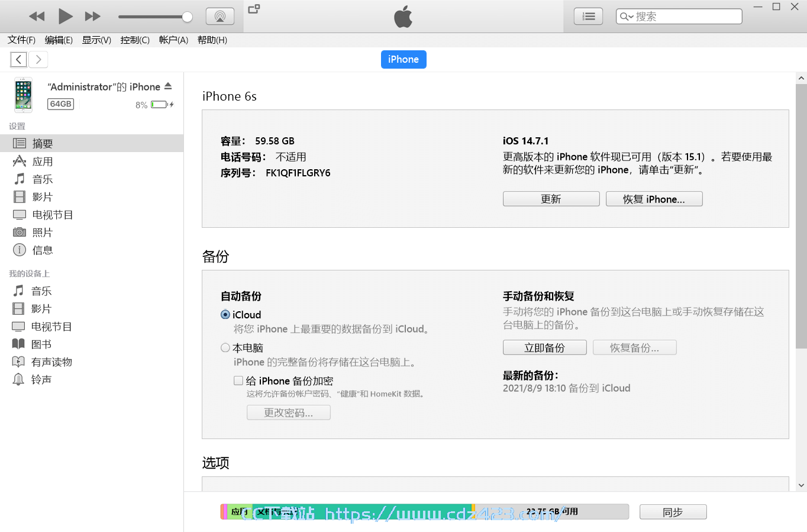Start playback with the play button
807x532 pixels.
point(65,17)
